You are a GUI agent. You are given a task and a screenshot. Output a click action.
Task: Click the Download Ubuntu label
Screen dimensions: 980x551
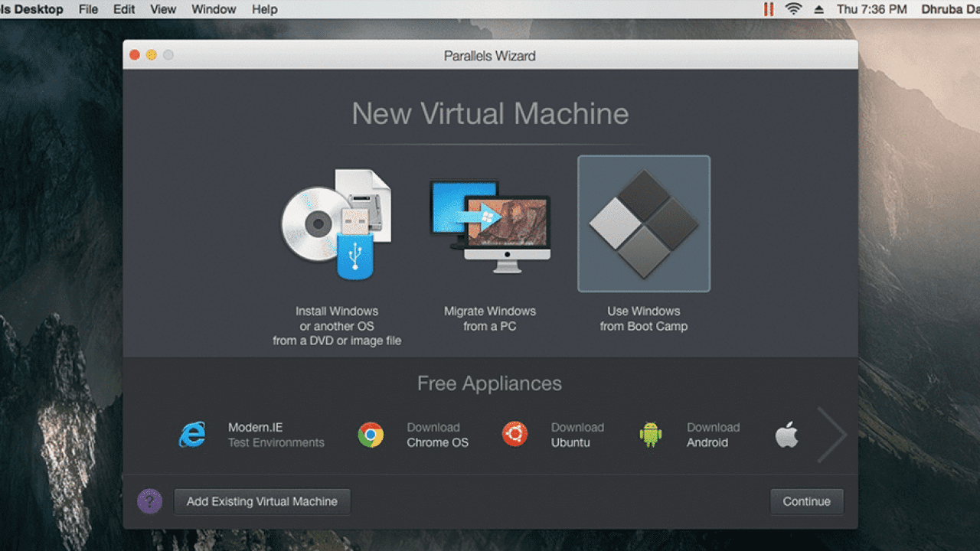coord(577,435)
